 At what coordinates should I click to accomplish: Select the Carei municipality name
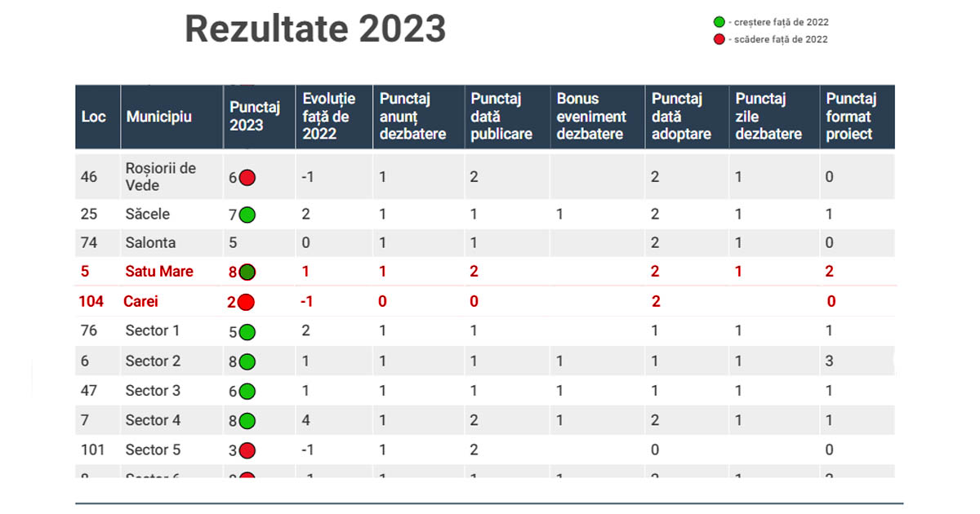(x=140, y=302)
